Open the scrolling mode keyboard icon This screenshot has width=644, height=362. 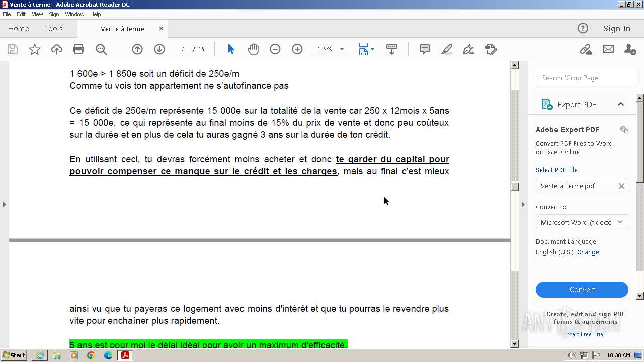392,49
